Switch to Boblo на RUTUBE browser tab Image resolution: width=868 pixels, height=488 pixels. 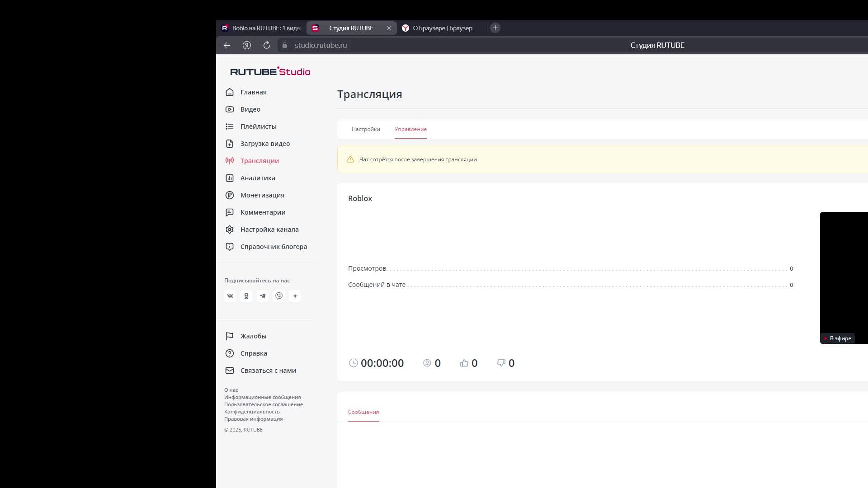[x=261, y=28]
